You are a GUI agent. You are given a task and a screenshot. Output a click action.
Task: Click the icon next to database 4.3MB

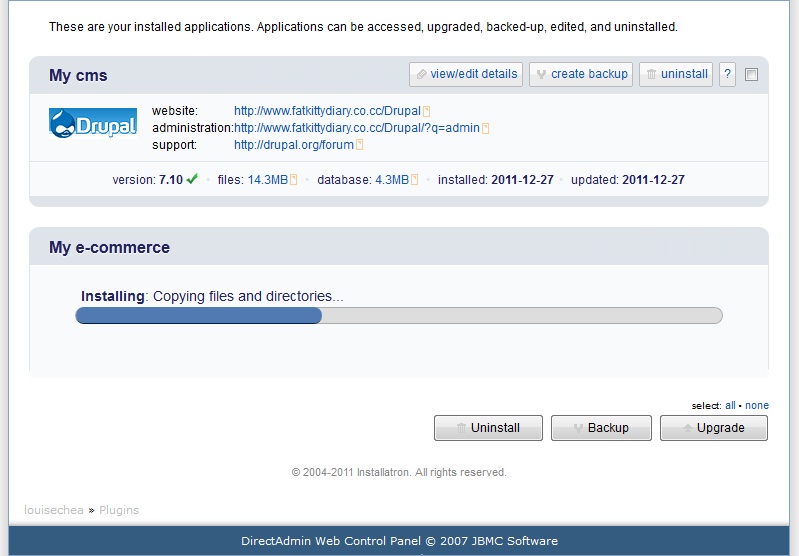click(x=415, y=179)
